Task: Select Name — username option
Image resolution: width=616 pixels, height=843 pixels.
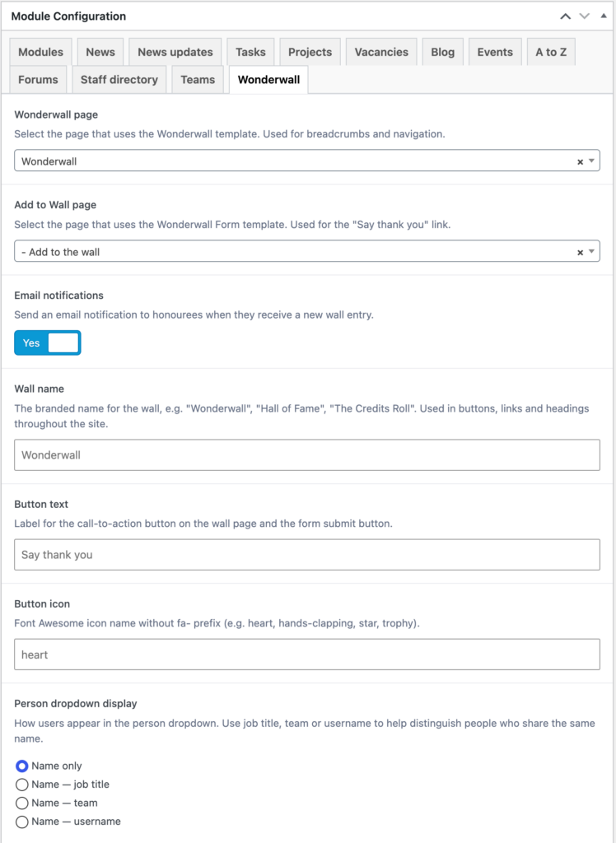Action: coord(22,822)
